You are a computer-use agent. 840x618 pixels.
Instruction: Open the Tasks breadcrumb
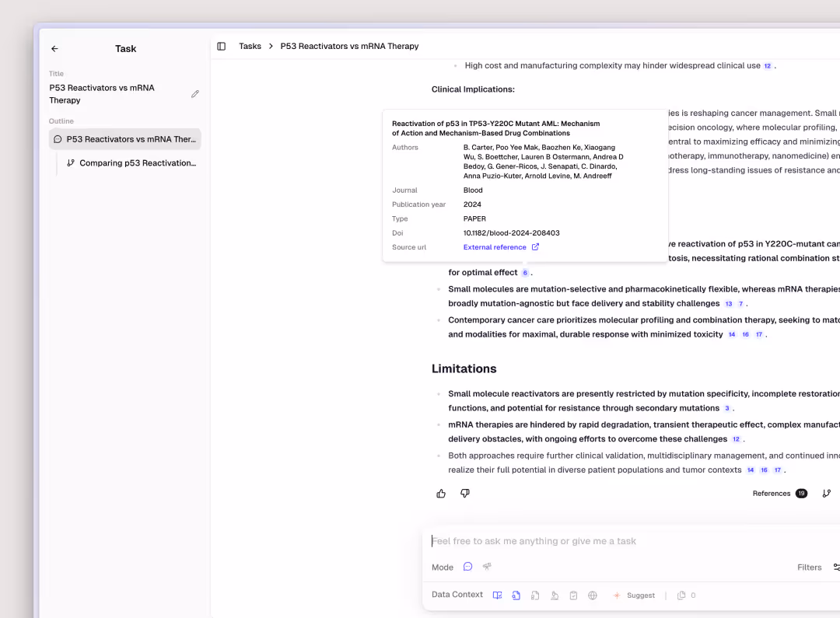coord(250,46)
